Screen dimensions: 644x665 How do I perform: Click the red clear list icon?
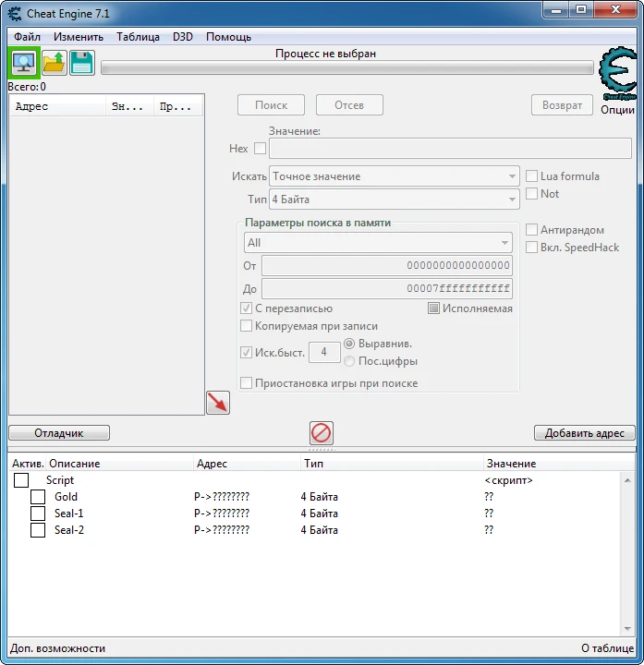click(x=322, y=433)
